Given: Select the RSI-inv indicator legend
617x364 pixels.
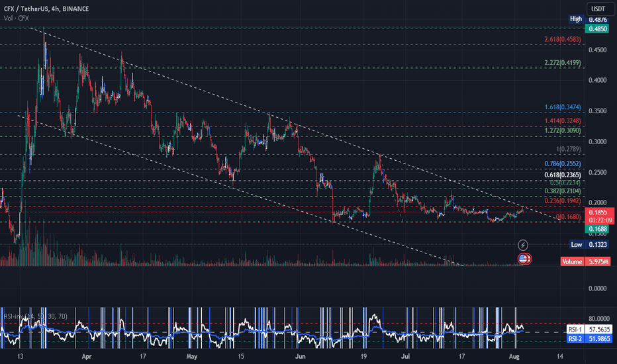Looking at the screenshot, I should click(x=35, y=316).
